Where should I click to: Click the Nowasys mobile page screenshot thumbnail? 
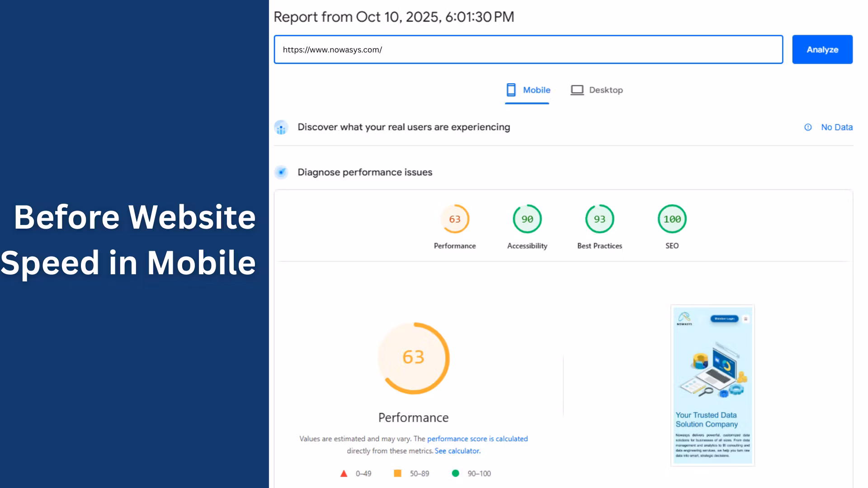(x=712, y=385)
